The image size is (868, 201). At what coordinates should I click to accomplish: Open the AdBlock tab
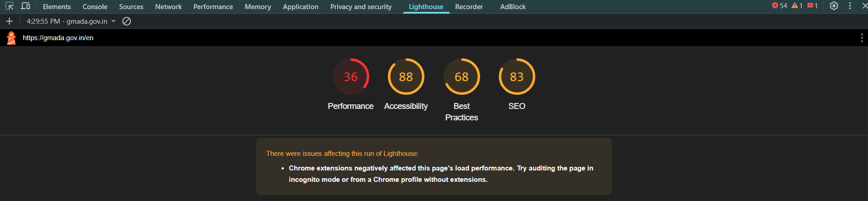point(512,7)
